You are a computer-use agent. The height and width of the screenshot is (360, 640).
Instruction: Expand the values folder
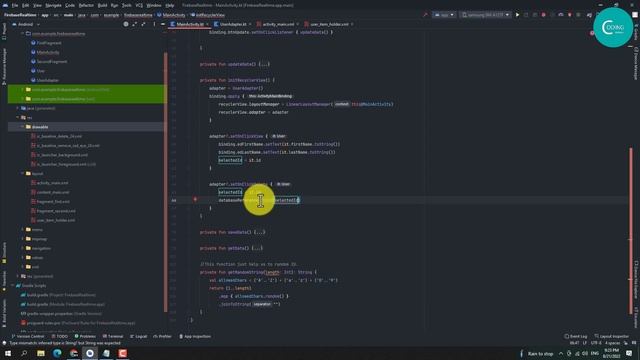point(22,258)
